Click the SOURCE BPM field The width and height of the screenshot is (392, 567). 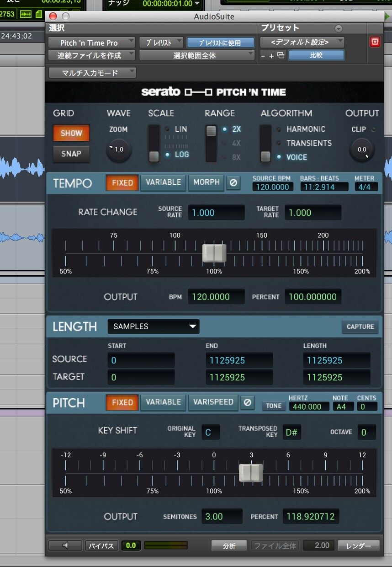coord(273,187)
